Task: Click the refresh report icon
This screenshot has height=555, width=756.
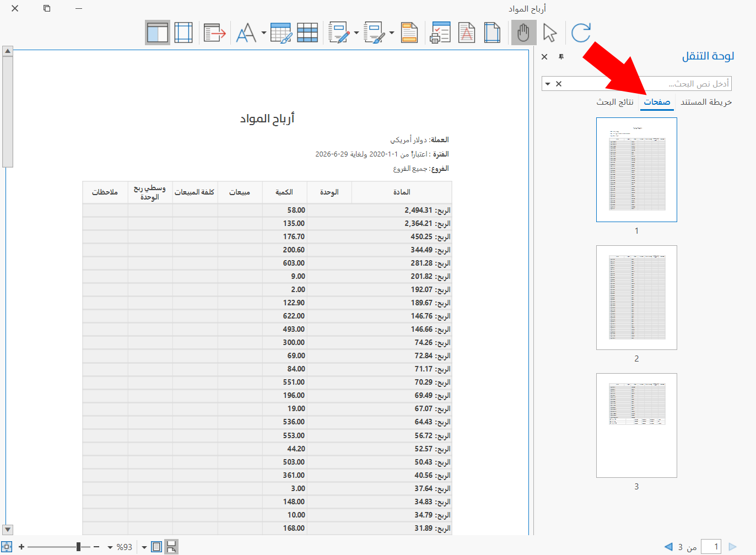Action: point(581,33)
